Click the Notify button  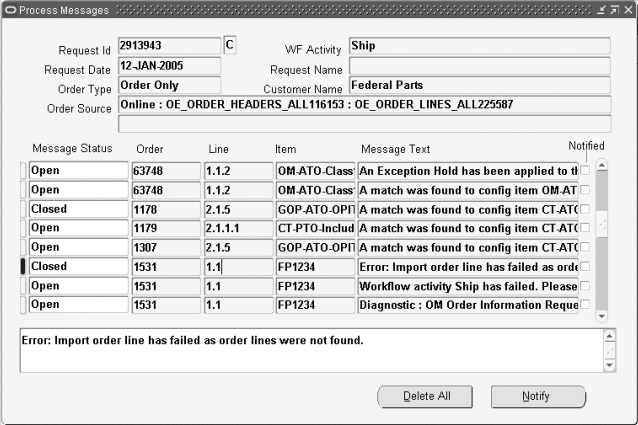click(538, 397)
